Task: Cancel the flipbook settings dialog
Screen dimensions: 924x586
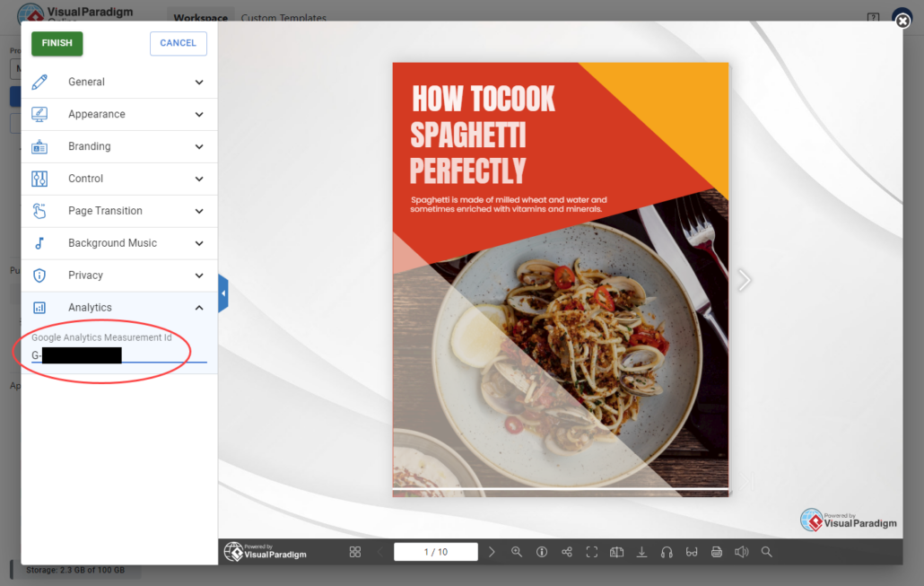Action: [x=178, y=43]
